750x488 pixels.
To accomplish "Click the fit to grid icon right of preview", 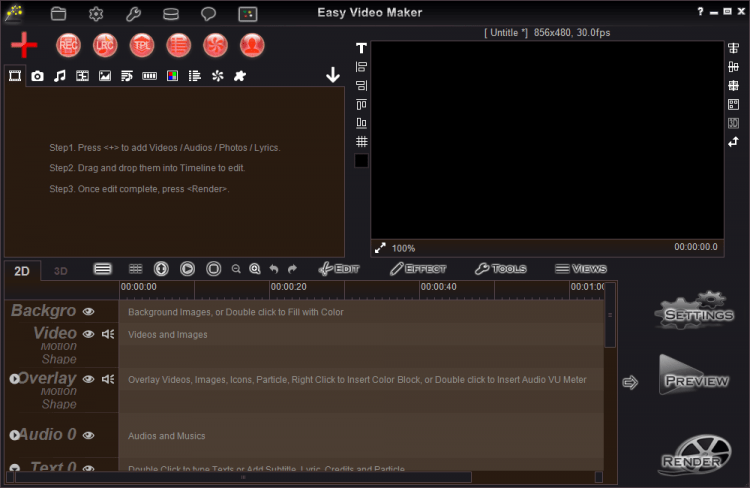I will [x=733, y=104].
